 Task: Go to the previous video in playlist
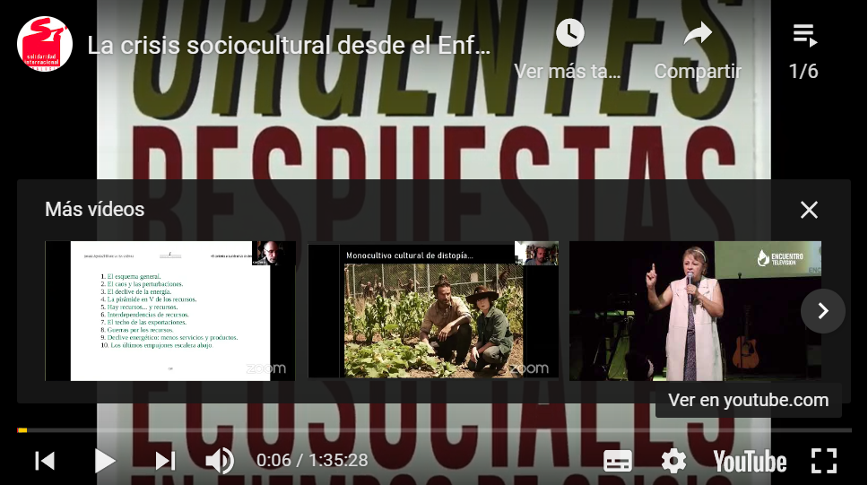point(45,461)
